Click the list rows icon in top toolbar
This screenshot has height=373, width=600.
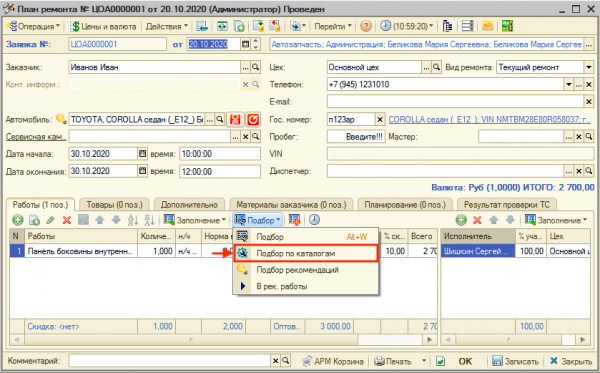pyautogui.click(x=467, y=26)
